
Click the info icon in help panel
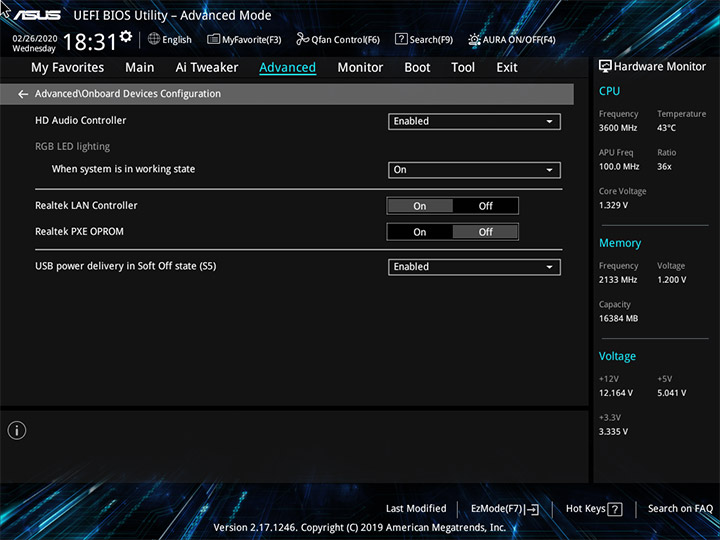17,431
